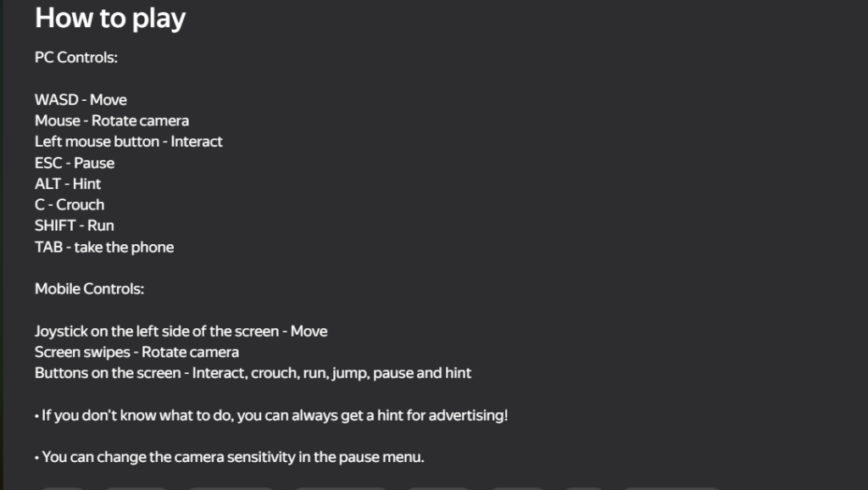Image resolution: width=868 pixels, height=490 pixels.
Task: Click the Joystick movement instruction line
Action: [x=181, y=331]
